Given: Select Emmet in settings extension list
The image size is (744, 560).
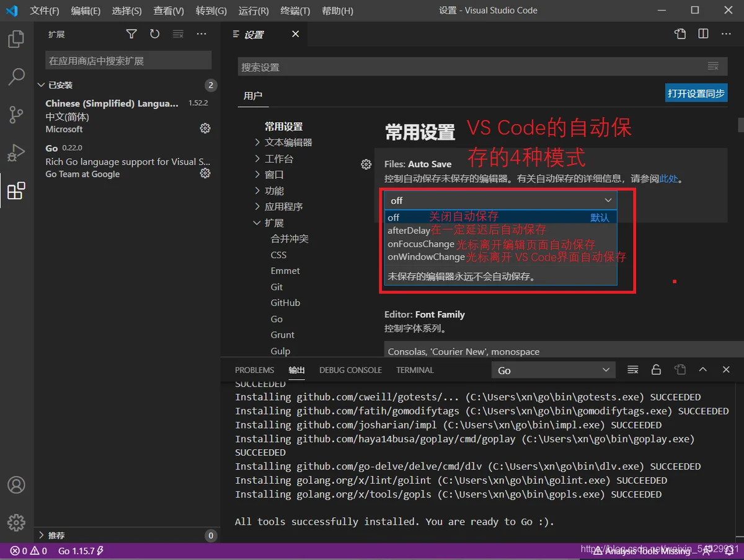Looking at the screenshot, I should coord(285,271).
